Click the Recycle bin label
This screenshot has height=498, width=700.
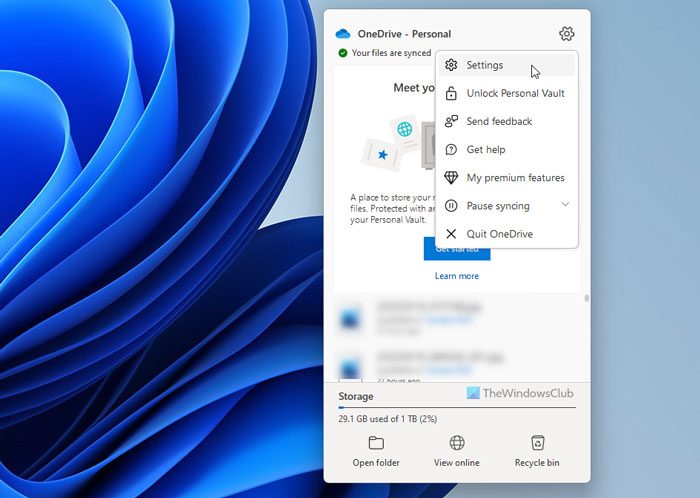537,463
